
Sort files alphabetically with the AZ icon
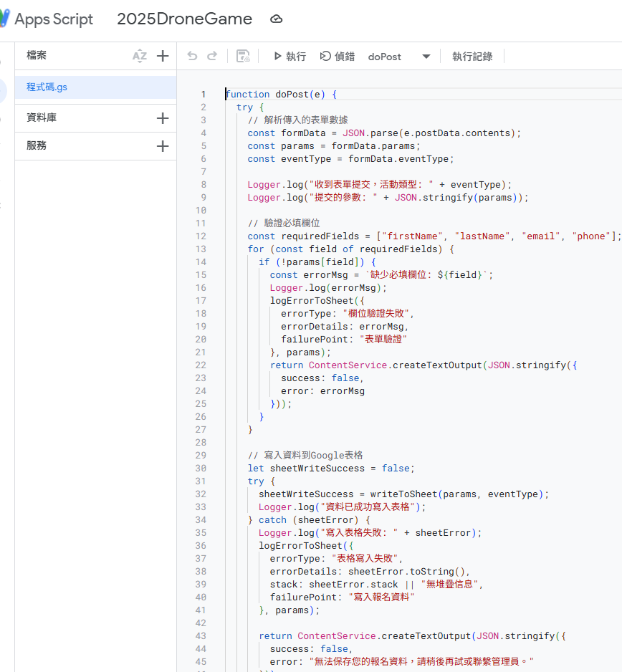click(x=139, y=56)
